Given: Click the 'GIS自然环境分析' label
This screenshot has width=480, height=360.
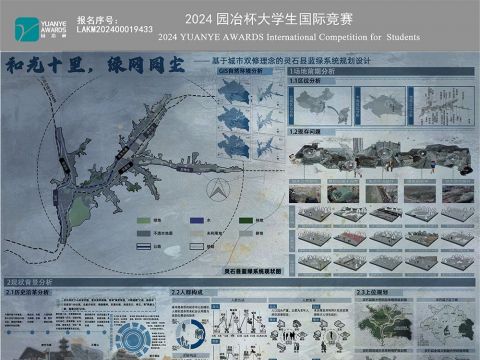Looking at the screenshot, I should (240, 71).
